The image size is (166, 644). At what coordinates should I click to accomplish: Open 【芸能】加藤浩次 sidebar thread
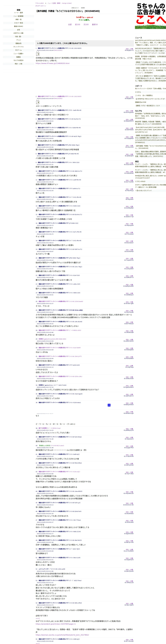pyautogui.click(x=150, y=70)
